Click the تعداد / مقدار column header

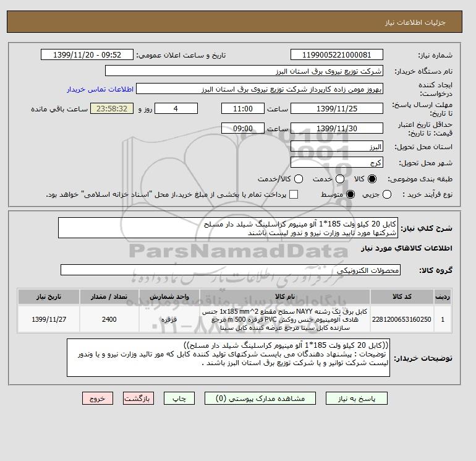click(109, 296)
